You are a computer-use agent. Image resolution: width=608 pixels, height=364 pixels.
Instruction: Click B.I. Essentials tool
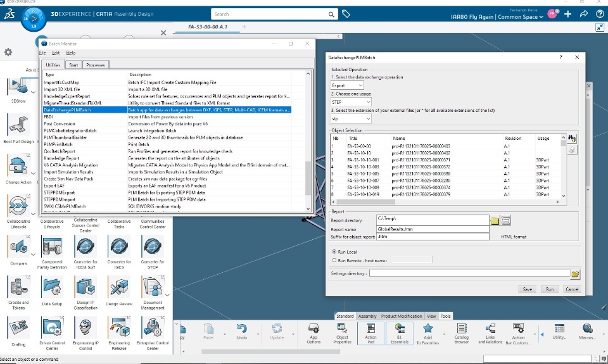click(x=400, y=334)
